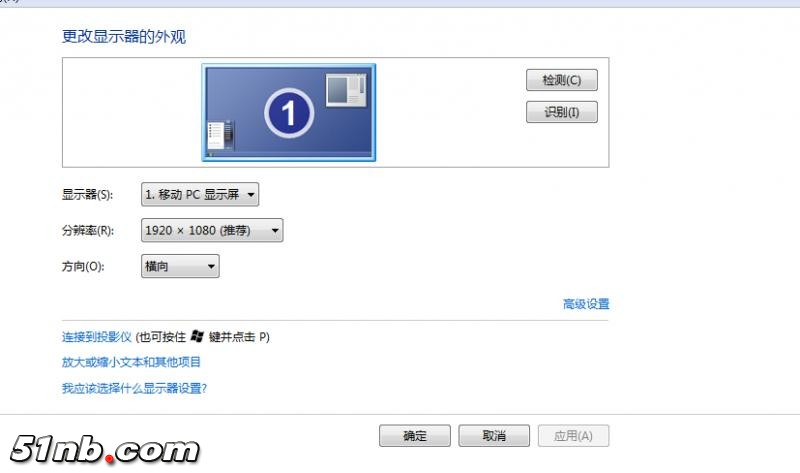Image resolution: width=800 pixels, height=473 pixels.
Task: Click the 51nb.com watermark logo
Action: pyautogui.click(x=105, y=450)
